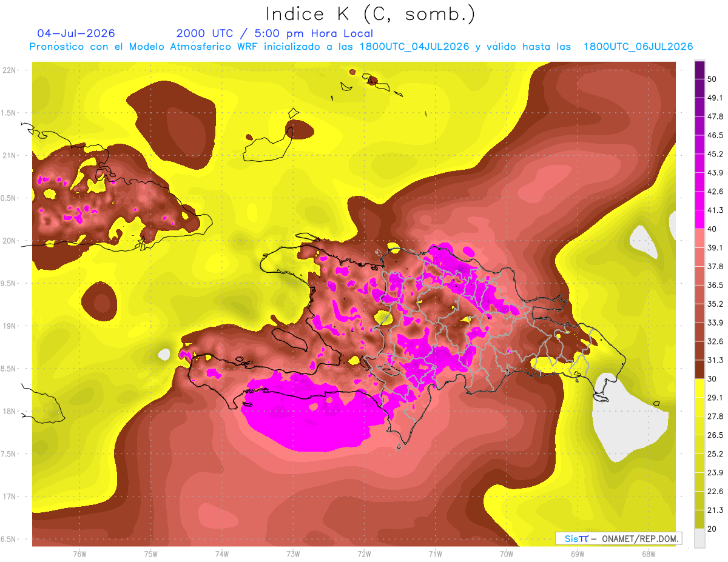Screen dimensions: 728x562
Task: Click the "6.5N" latitude tick label
Action: (x=9, y=539)
